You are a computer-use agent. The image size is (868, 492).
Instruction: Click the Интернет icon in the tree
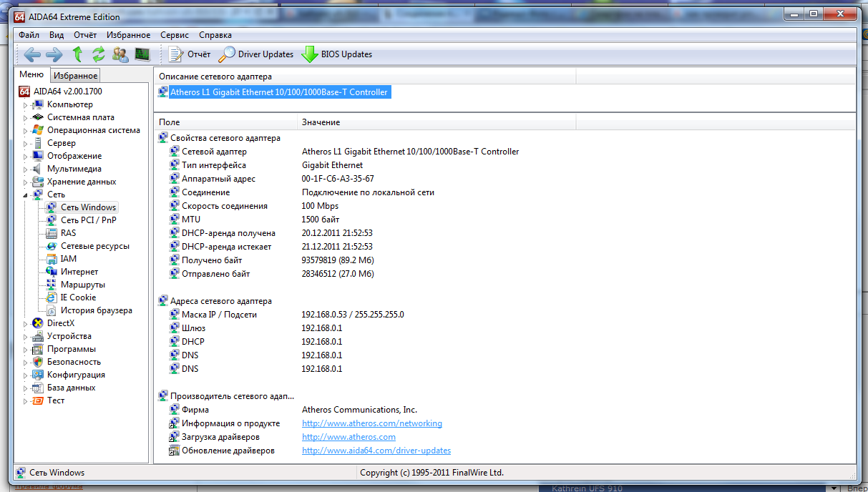(x=52, y=272)
